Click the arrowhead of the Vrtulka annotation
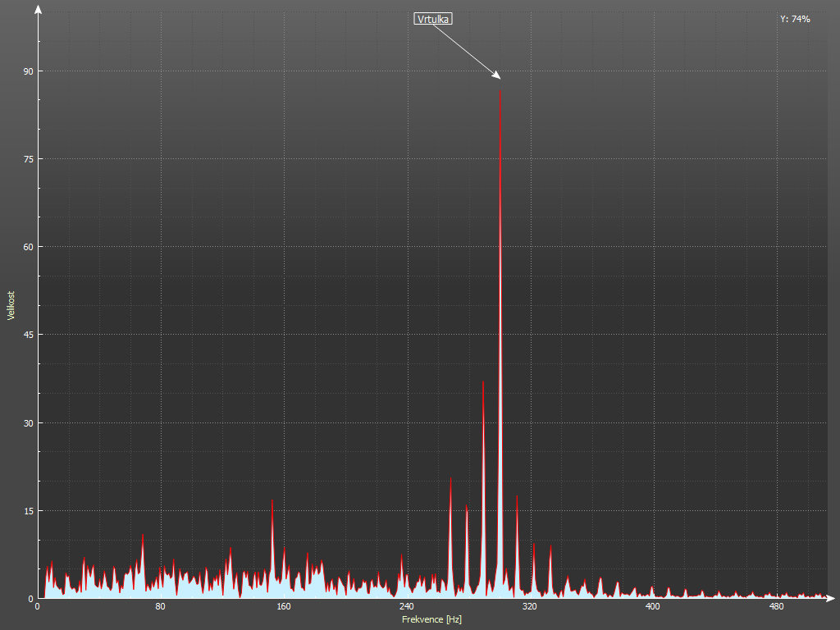Image resolution: width=840 pixels, height=630 pixels. (x=497, y=76)
